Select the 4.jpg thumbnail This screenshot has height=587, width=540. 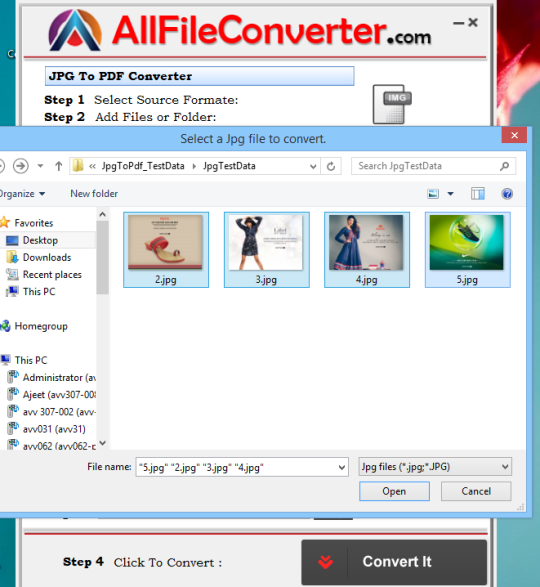point(367,250)
